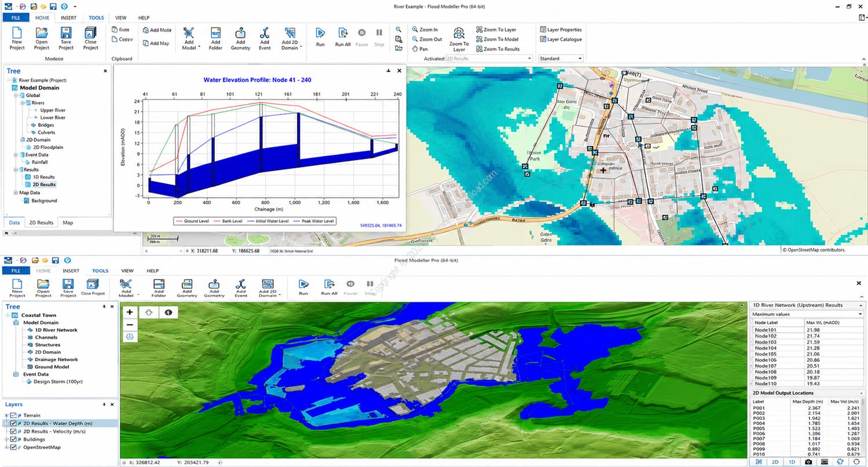Click the Node101 row in results table
The height and width of the screenshot is (467, 868).
click(x=807, y=330)
